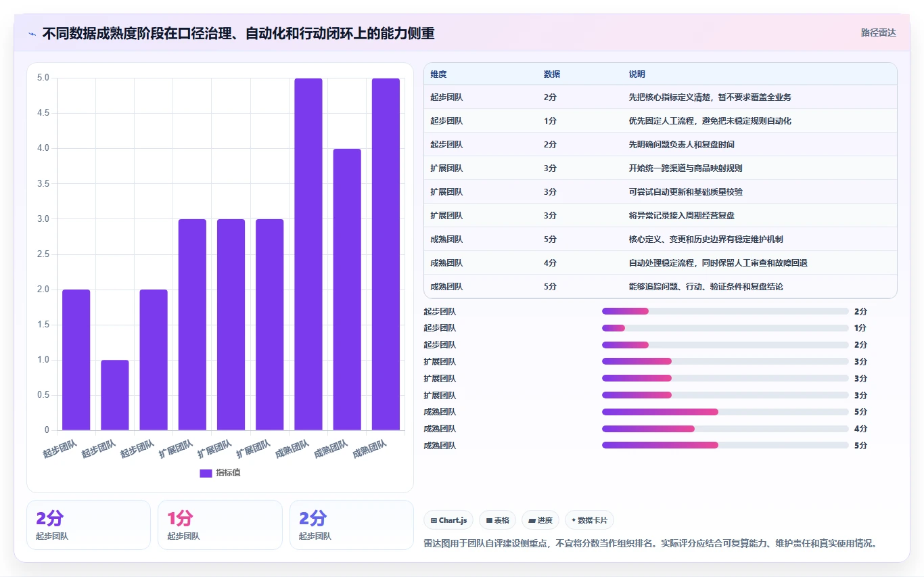Select the cell 开始统一跨渠道与商品映射规则

tap(686, 168)
